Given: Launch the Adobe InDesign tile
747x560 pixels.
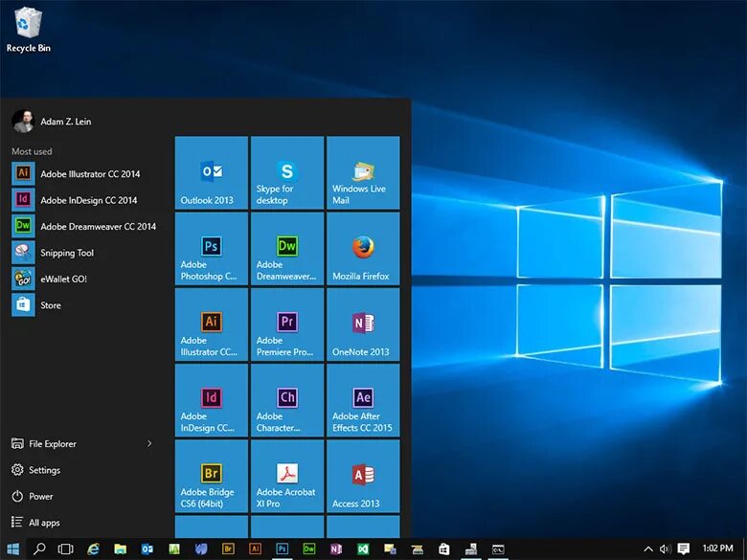Looking at the screenshot, I should click(211, 400).
